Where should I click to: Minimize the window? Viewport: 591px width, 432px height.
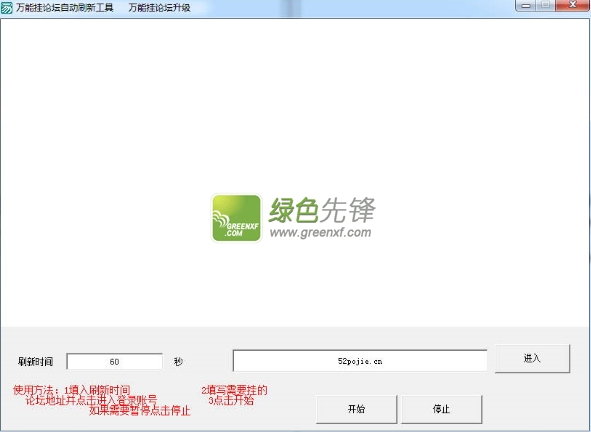click(526, 6)
